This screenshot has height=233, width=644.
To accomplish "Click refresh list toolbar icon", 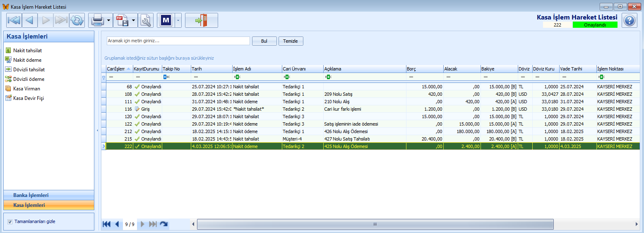I will pos(77,20).
